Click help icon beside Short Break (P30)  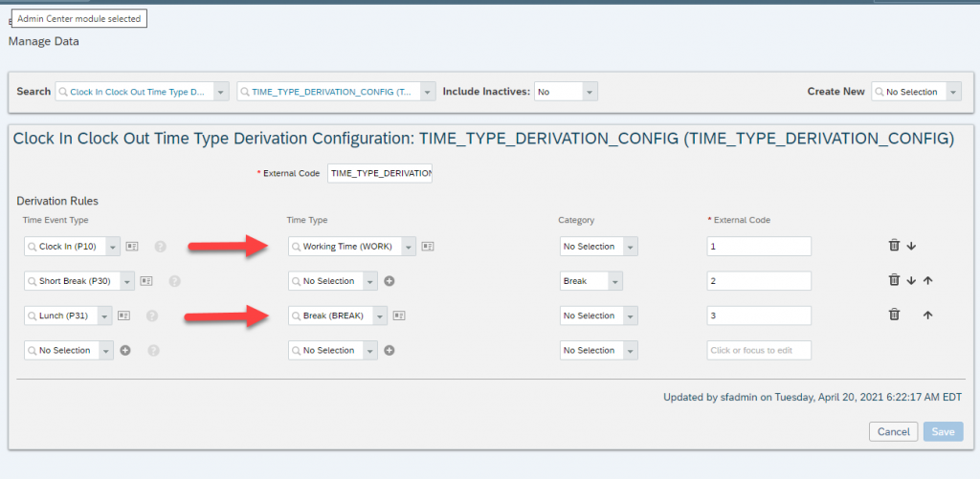[175, 281]
